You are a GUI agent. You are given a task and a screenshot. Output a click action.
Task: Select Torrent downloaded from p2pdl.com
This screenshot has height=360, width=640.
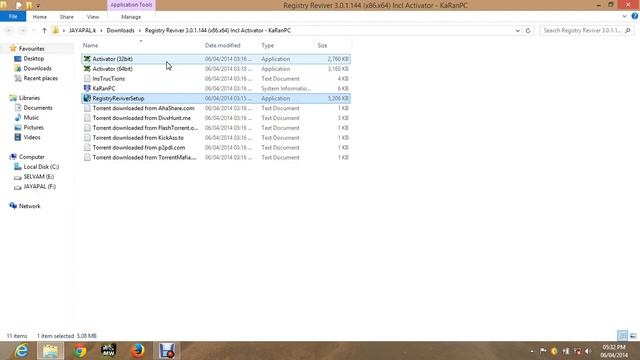pyautogui.click(x=139, y=147)
